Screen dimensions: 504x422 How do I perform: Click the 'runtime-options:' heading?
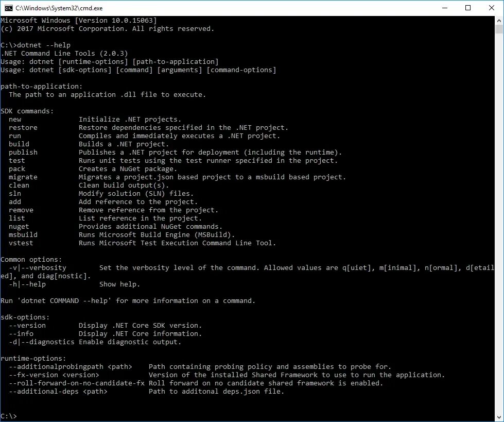coord(33,359)
